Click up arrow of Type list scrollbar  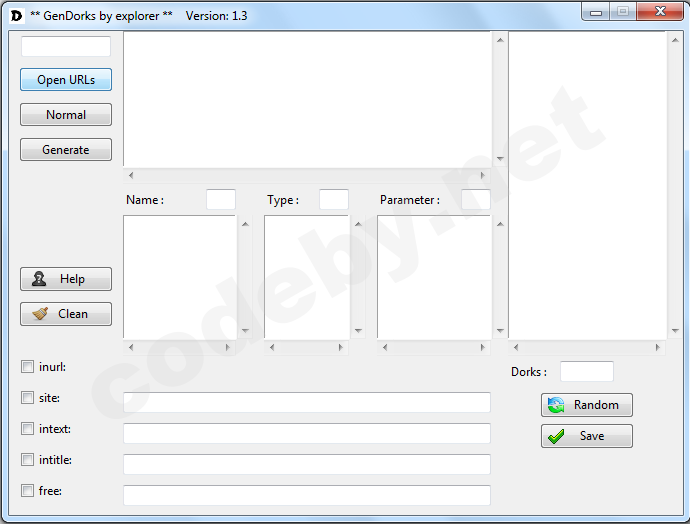[358, 224]
